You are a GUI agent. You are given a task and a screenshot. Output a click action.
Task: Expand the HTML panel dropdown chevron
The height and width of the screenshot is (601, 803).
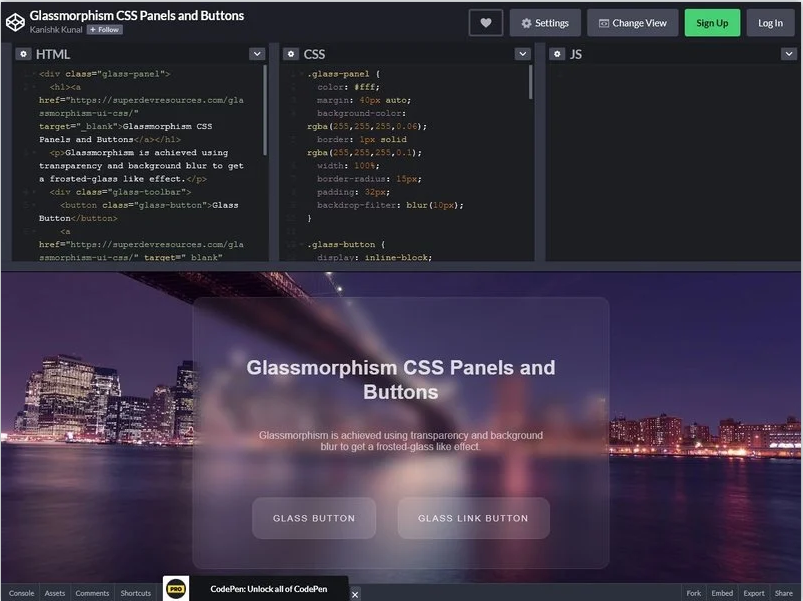[x=257, y=54]
